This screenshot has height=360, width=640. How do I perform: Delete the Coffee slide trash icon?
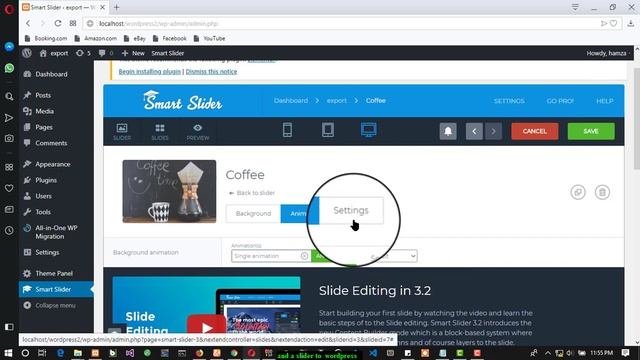pyautogui.click(x=602, y=192)
